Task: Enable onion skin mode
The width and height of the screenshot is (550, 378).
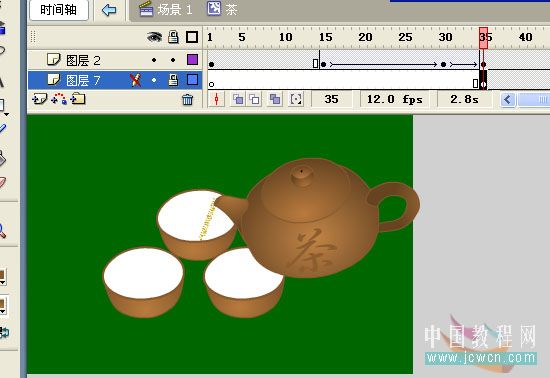Action: pos(238,100)
